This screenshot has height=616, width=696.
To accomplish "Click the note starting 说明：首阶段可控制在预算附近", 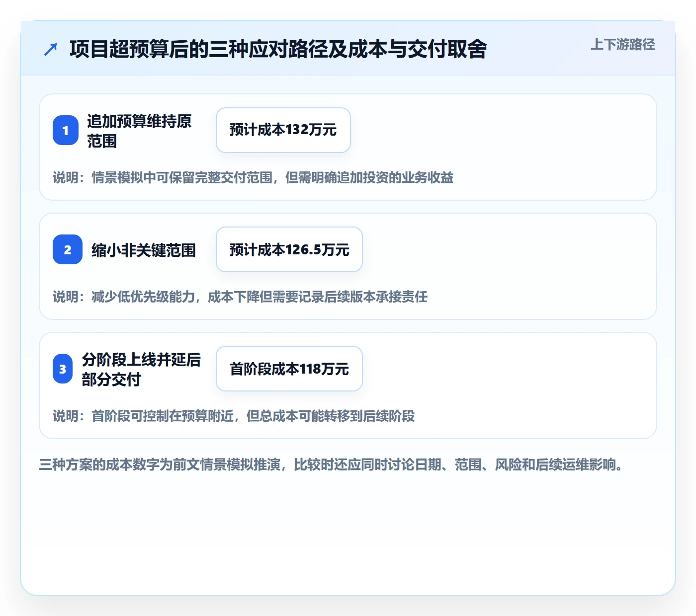I will [234, 416].
